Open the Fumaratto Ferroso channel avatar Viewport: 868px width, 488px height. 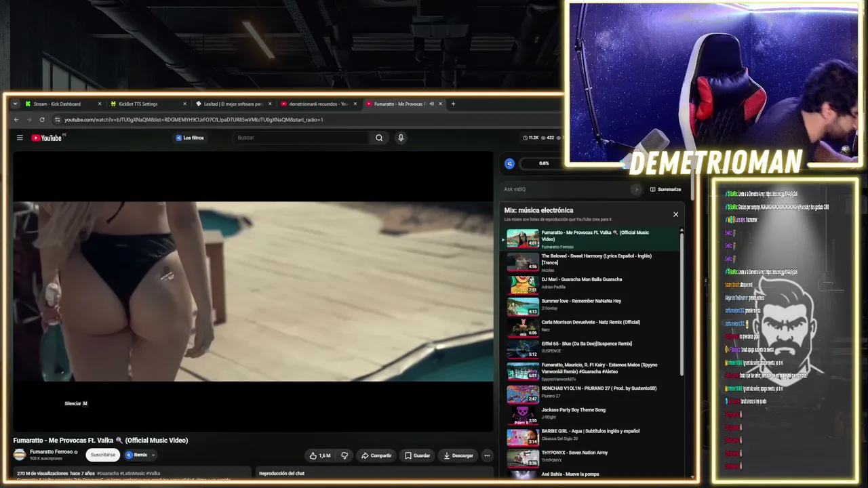pos(20,454)
